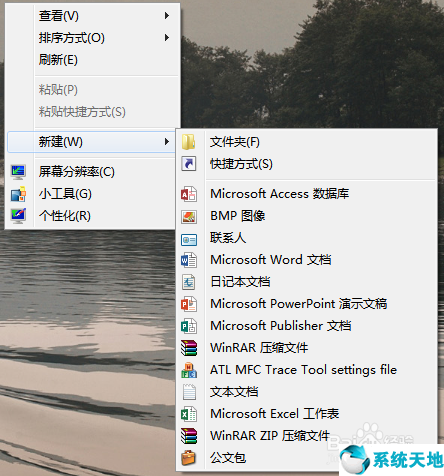Choose 文本文档 to create a text file
The image size is (444, 476).
point(234,392)
